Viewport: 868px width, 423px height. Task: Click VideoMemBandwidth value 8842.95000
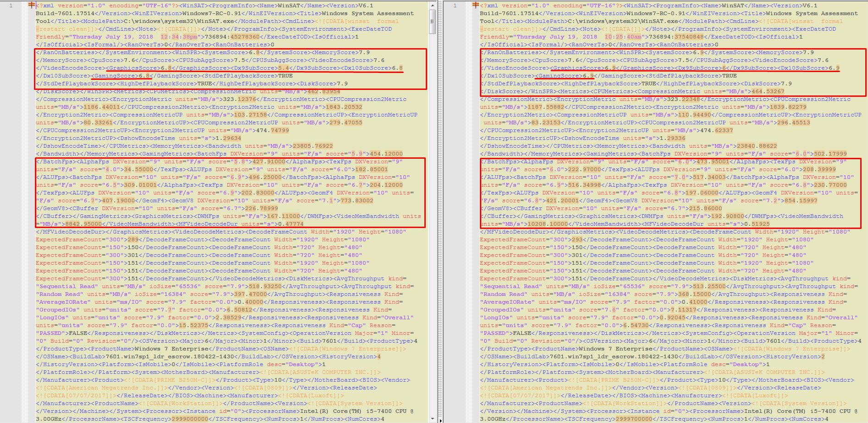[83, 224]
